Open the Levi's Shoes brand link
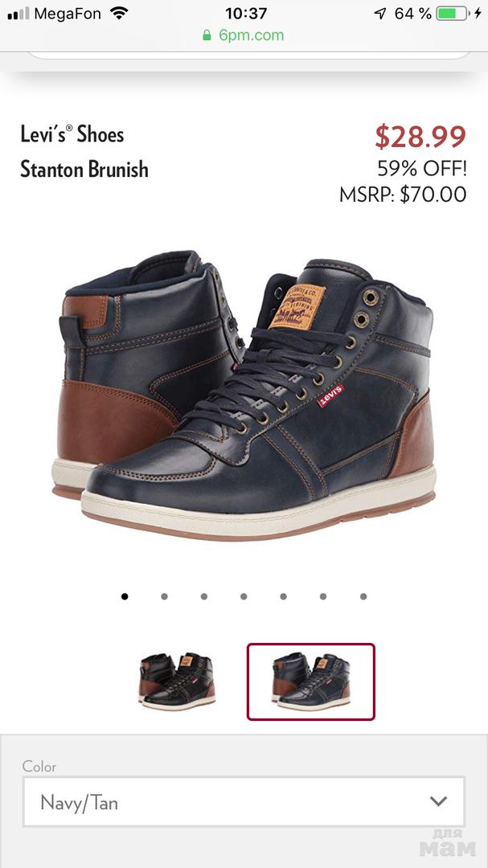 72,134
